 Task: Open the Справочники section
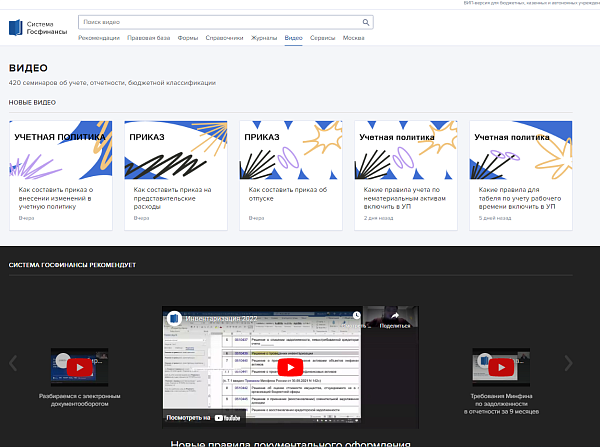pyautogui.click(x=225, y=38)
